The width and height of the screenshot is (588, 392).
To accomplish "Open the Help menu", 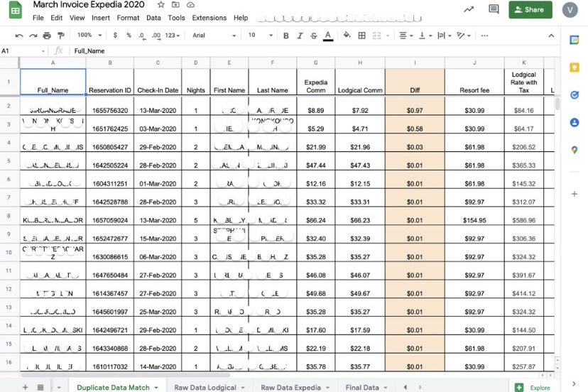I will point(241,18).
